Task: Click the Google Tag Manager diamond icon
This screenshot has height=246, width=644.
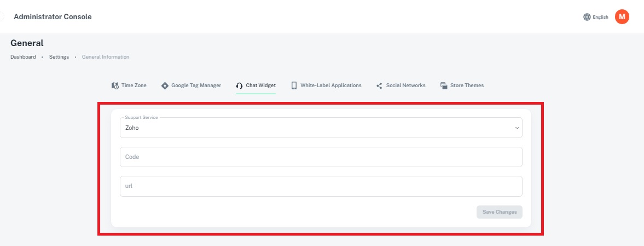Action: (165, 85)
